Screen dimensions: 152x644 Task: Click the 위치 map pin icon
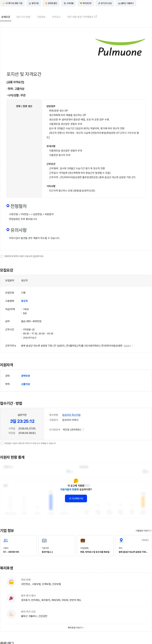[121, 540]
